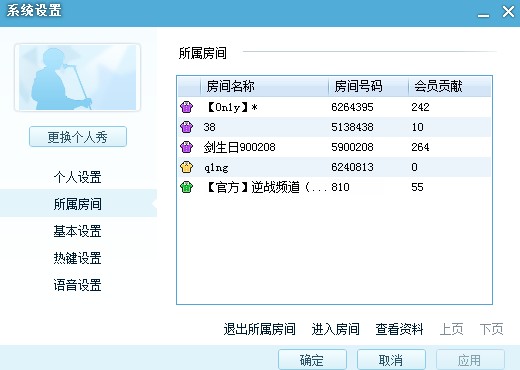Screen dimensions: 520x370
Task: Click the 更换个人秀 button
Action: point(78,137)
